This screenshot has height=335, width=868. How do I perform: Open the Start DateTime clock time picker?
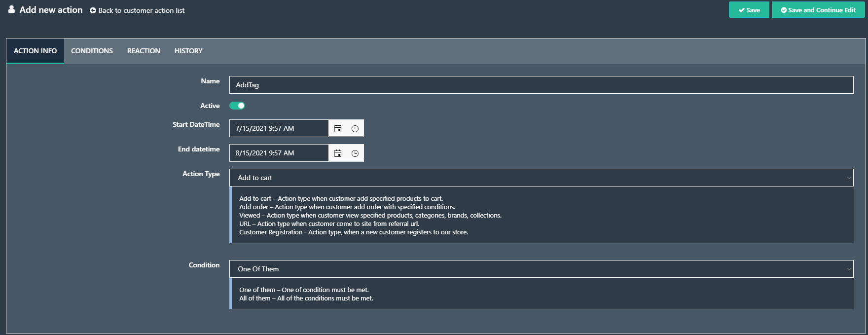click(355, 128)
